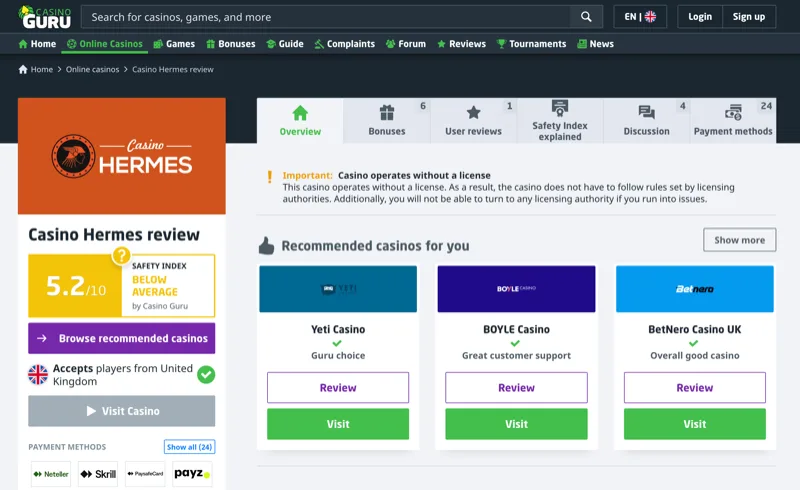800x490 pixels.
Task: Select the User reviews tab
Action: (473, 121)
